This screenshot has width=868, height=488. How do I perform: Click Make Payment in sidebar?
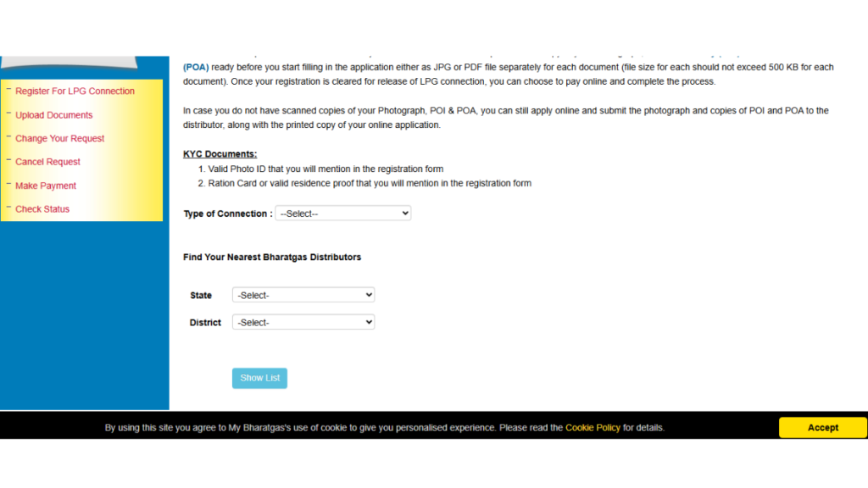[x=46, y=186]
